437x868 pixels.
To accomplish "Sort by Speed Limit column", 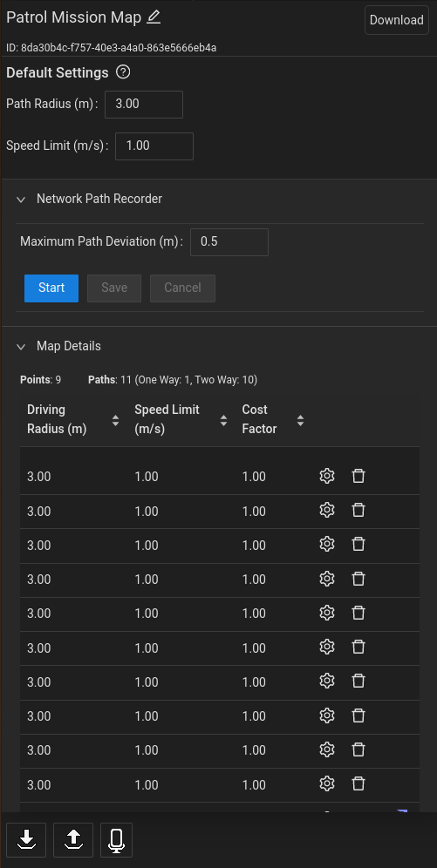I will [x=223, y=421].
